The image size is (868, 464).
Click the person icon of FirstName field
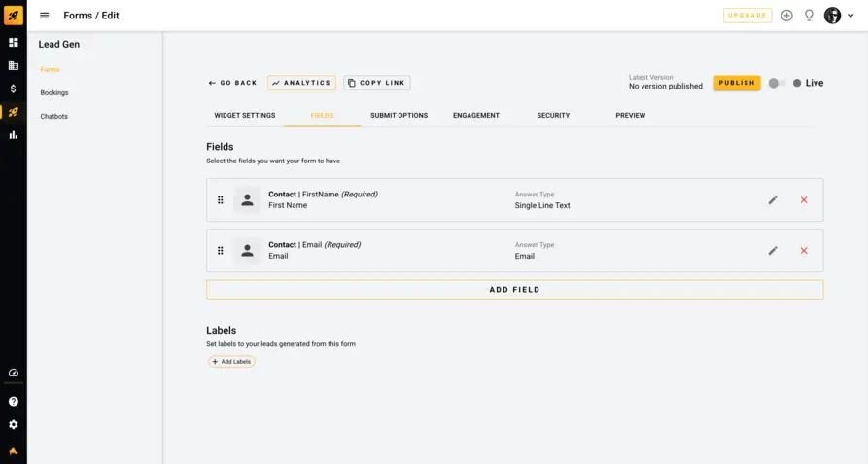pyautogui.click(x=247, y=199)
